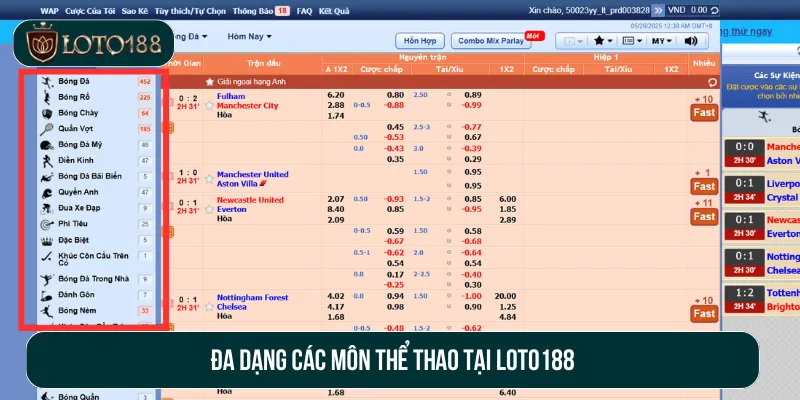The height and width of the screenshot is (400, 800).
Task: Star the Newcastle United vs Everton match
Action: click(x=209, y=209)
